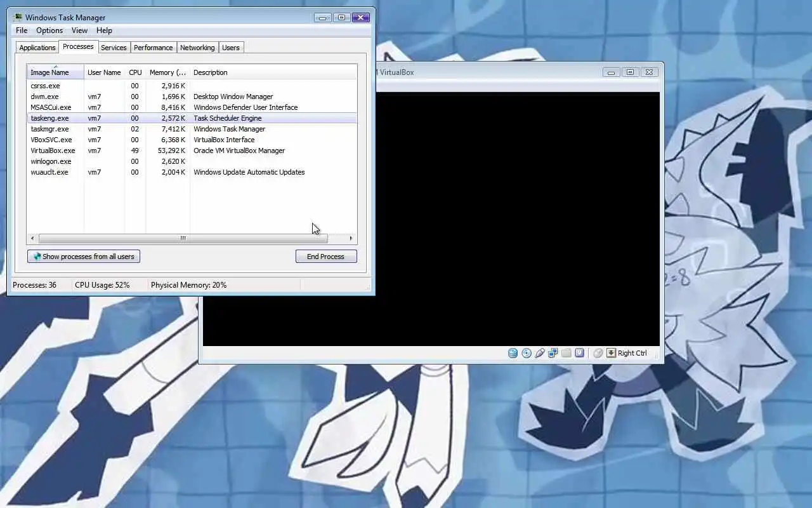Click the optical disc icon in VirtualBox status bar
Screen dimensions: 812x508
pyautogui.click(x=527, y=353)
